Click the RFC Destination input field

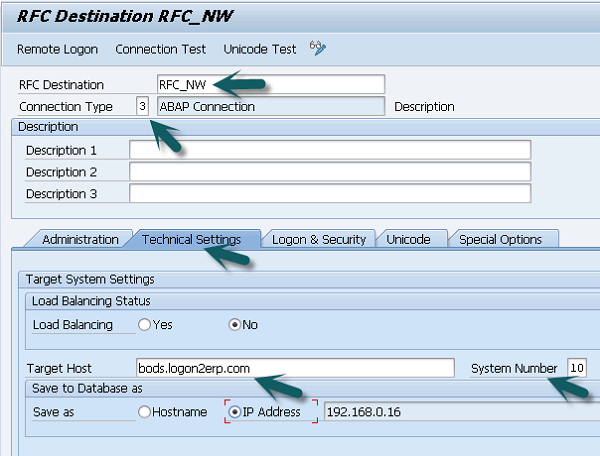coord(270,85)
